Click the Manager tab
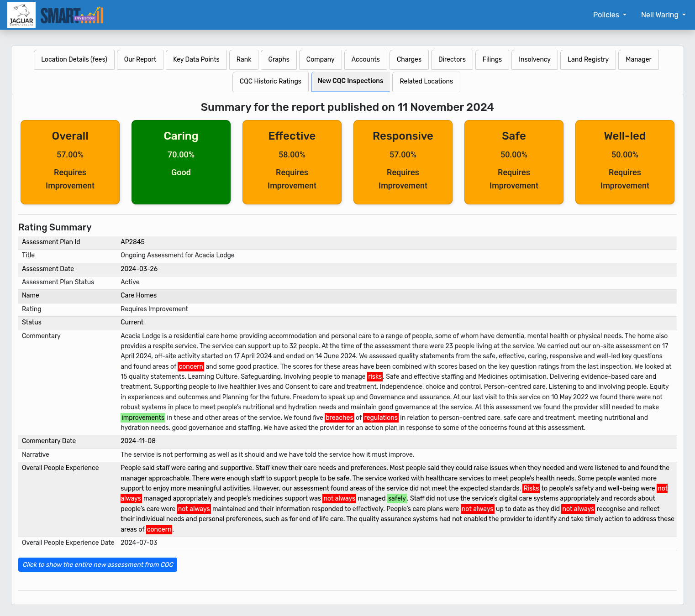 (x=638, y=60)
